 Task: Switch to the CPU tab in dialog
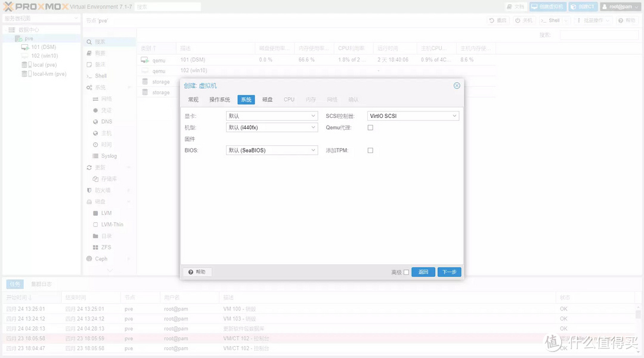(289, 99)
